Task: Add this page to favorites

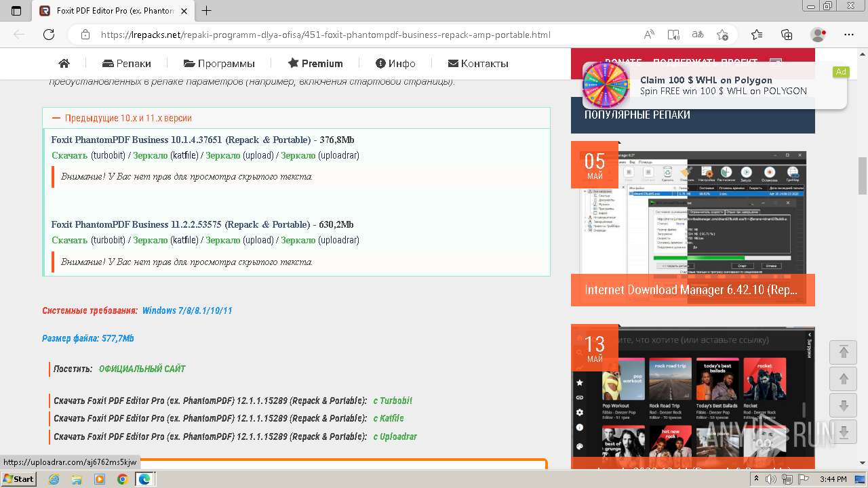Action: click(722, 35)
